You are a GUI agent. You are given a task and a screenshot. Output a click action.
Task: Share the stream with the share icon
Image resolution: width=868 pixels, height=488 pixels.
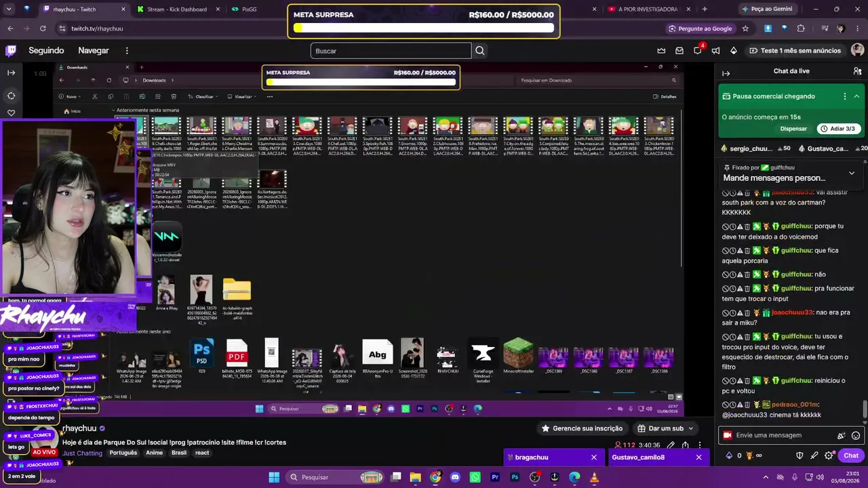(686, 445)
